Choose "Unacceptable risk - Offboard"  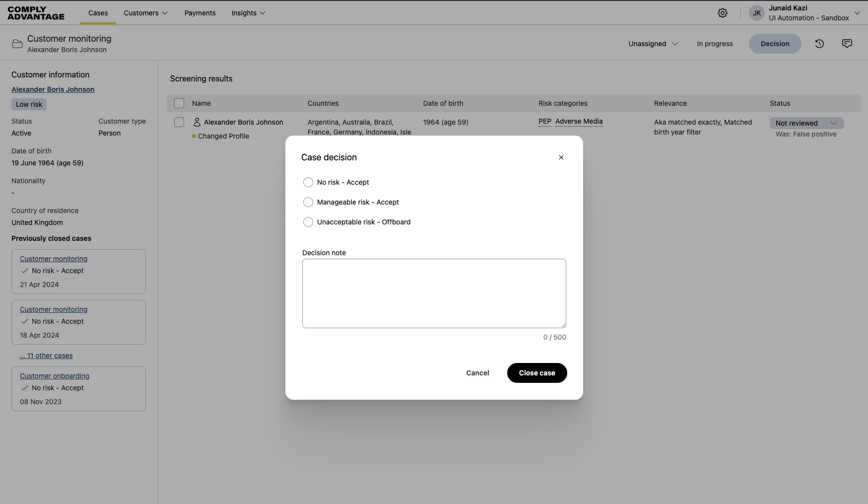[308, 222]
